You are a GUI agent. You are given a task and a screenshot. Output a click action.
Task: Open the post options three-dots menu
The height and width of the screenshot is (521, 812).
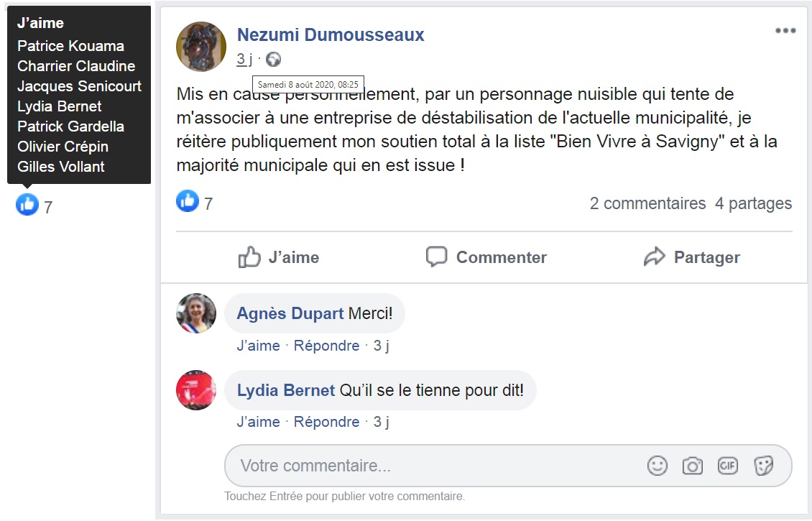(x=785, y=31)
